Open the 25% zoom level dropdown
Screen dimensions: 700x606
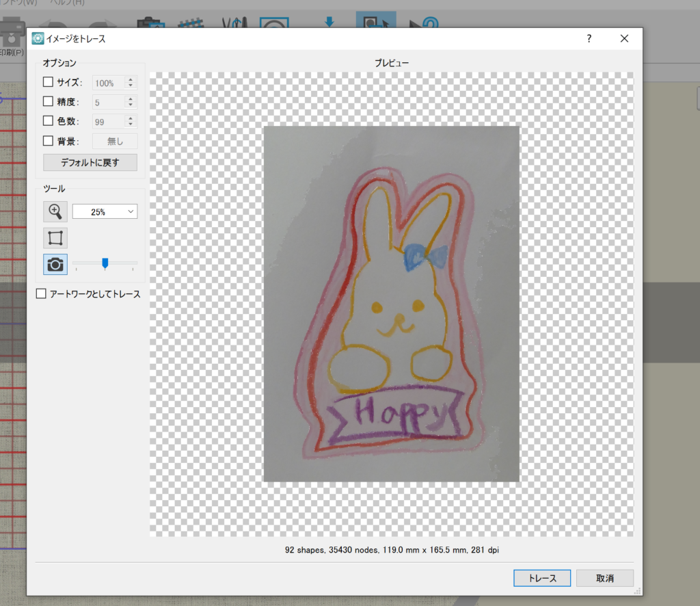[105, 212]
